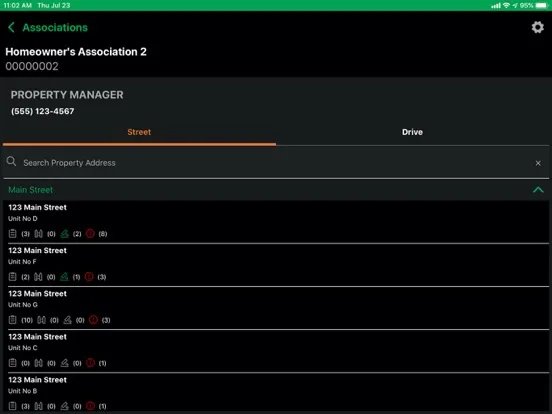The image size is (552, 414).
Task: Switch to the Drive tab
Action: tap(412, 132)
